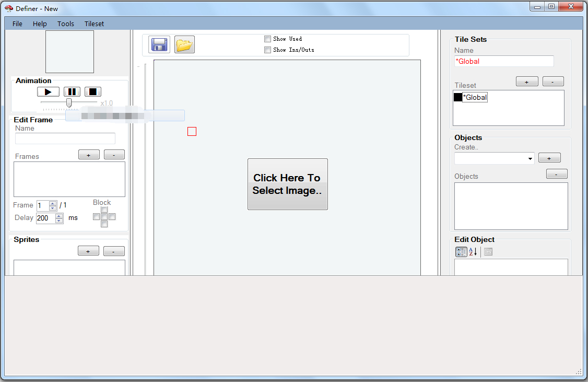Toggle the top Block checkbox

[104, 210]
